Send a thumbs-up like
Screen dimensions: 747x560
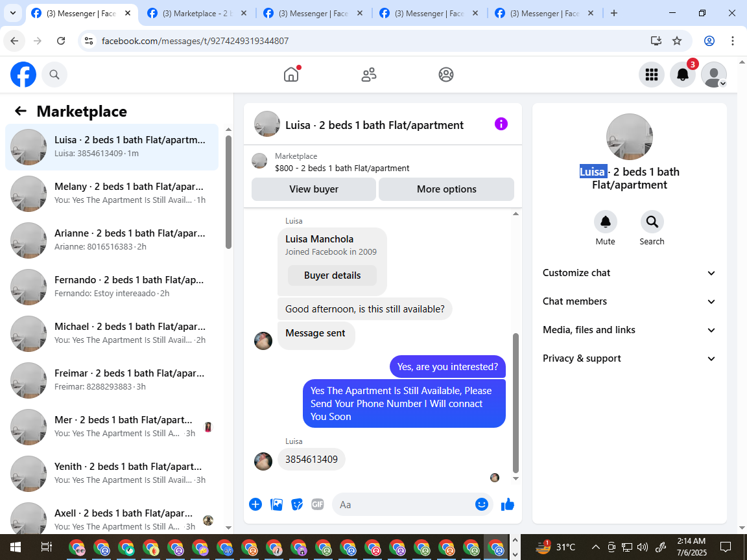coord(508,504)
